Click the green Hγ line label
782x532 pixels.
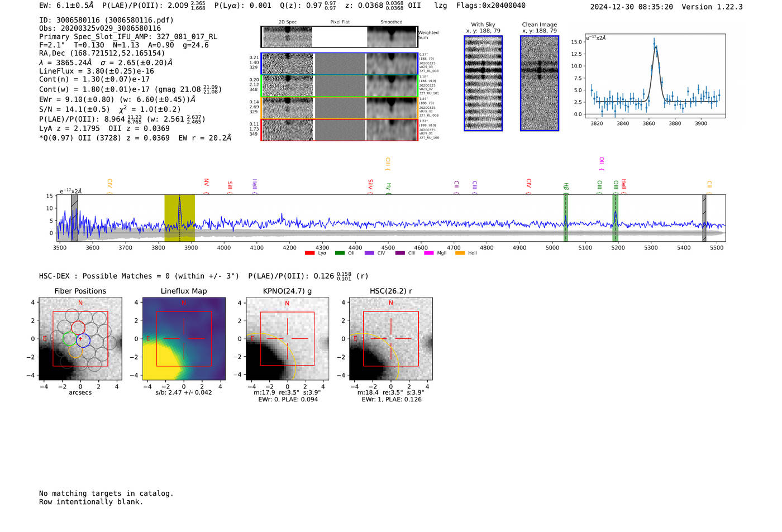pyautogui.click(x=388, y=188)
